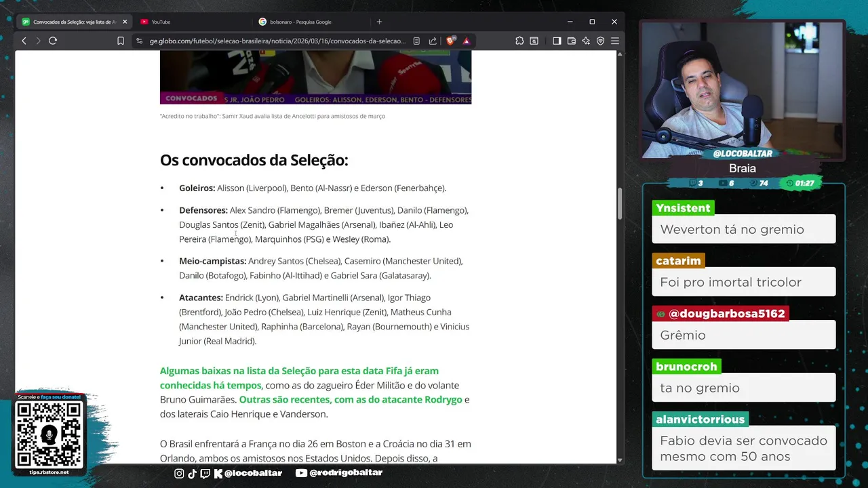
Task: Click the Instagram icon in bottom overlay
Action: (179, 473)
